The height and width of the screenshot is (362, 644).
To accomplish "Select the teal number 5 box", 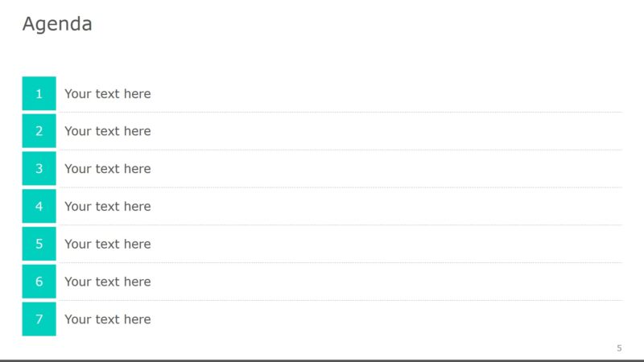I will click(39, 244).
